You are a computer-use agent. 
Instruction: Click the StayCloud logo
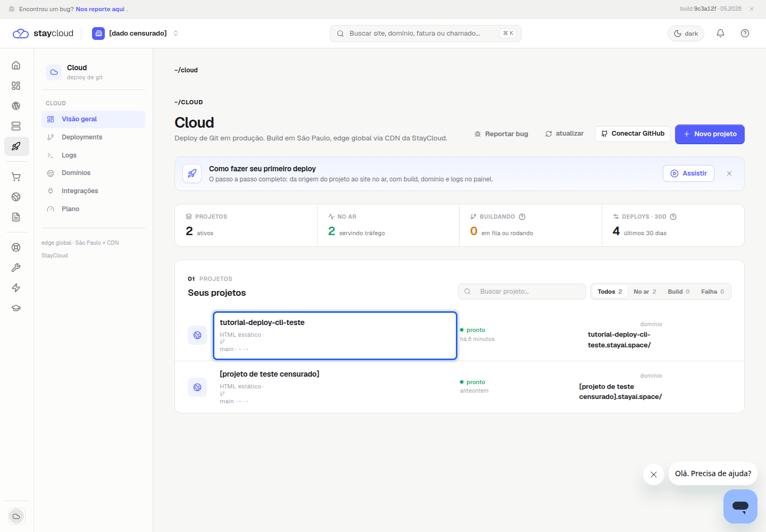43,34
